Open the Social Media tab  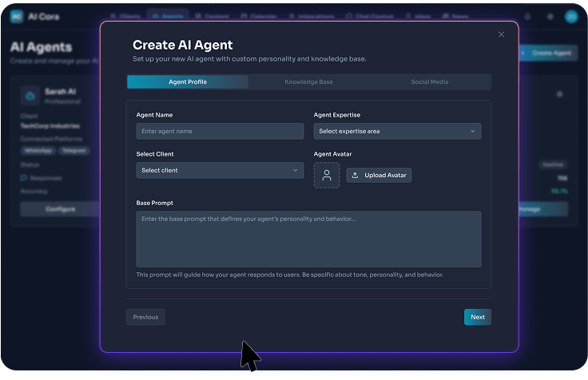[x=429, y=82]
